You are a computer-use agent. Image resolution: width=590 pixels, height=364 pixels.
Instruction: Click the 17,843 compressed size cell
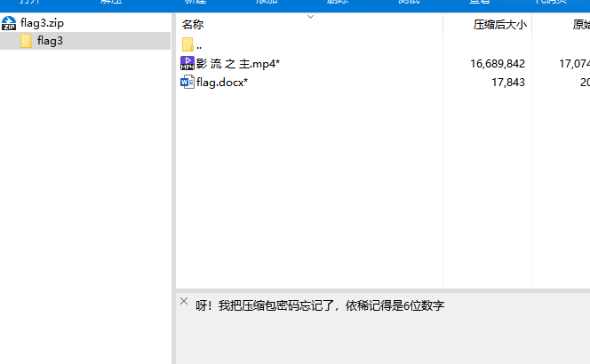coord(507,83)
